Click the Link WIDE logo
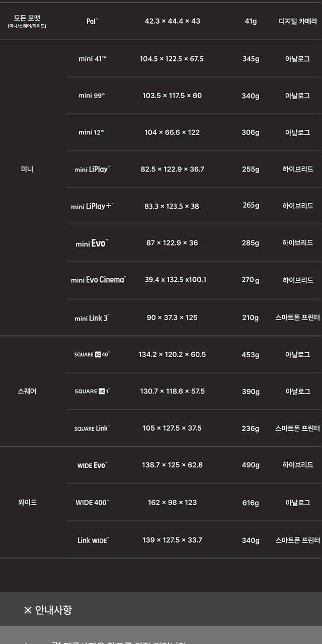This screenshot has height=644, width=322. (93, 540)
